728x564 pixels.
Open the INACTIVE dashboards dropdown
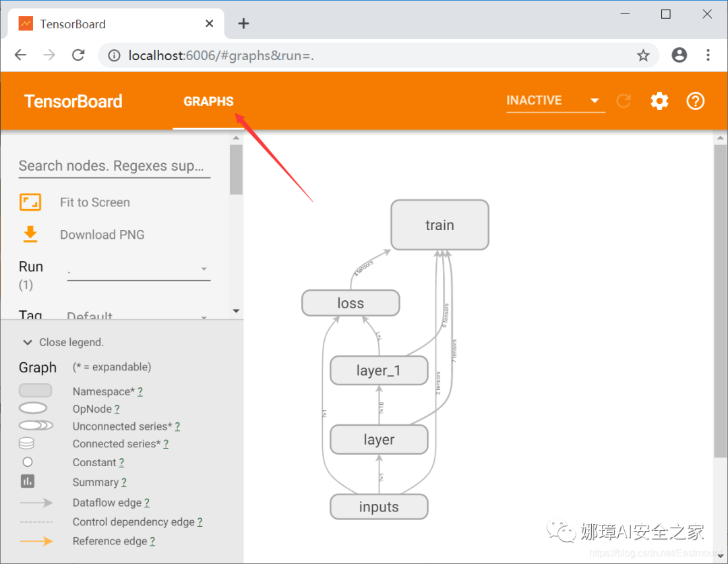click(555, 101)
